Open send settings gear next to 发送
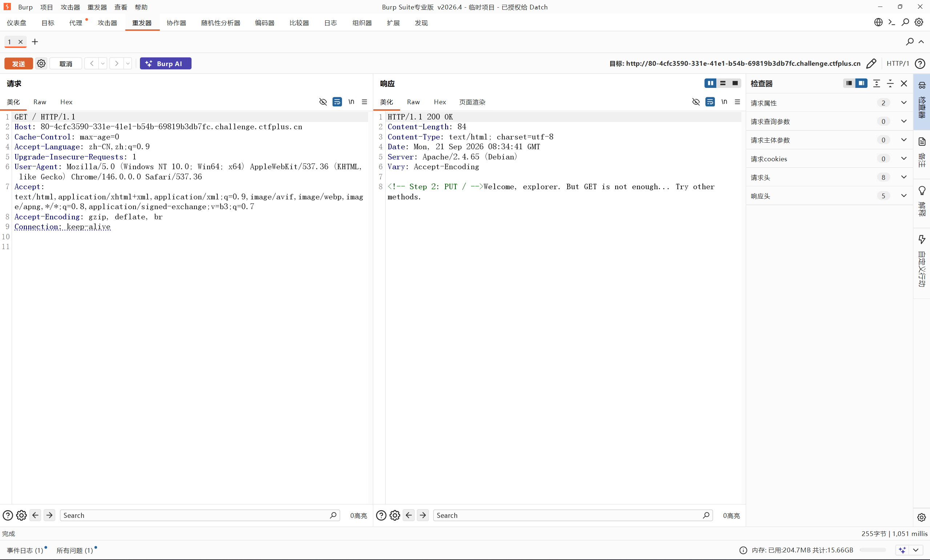Image resolution: width=930 pixels, height=560 pixels. (x=41, y=63)
